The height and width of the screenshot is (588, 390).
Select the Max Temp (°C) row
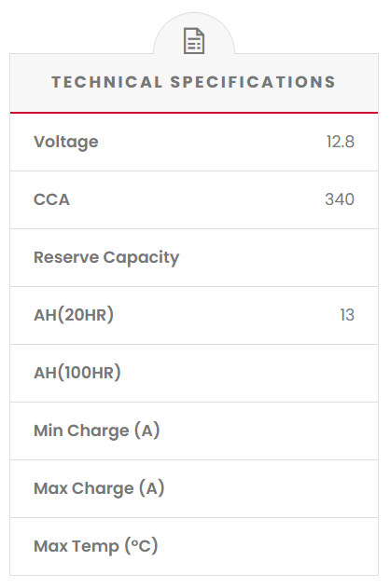click(x=194, y=546)
